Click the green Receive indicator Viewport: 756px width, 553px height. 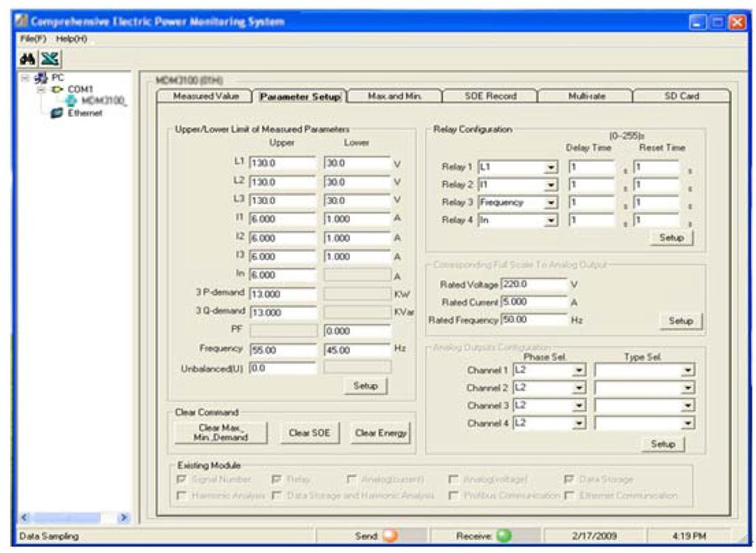point(504,535)
